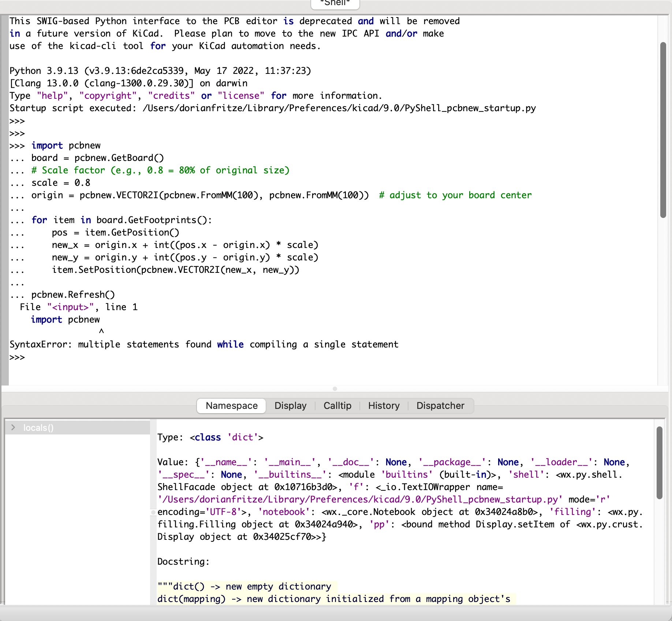Select the Namespace tab

tap(231, 406)
